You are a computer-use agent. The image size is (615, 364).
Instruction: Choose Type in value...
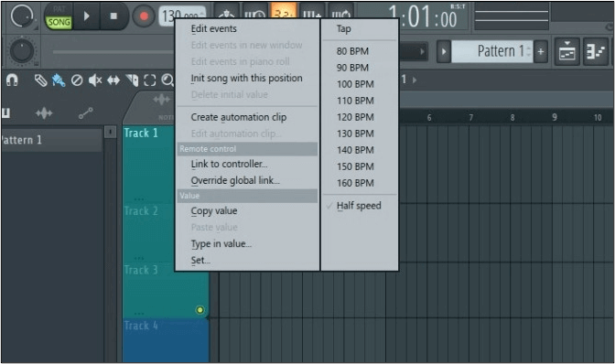pos(221,243)
